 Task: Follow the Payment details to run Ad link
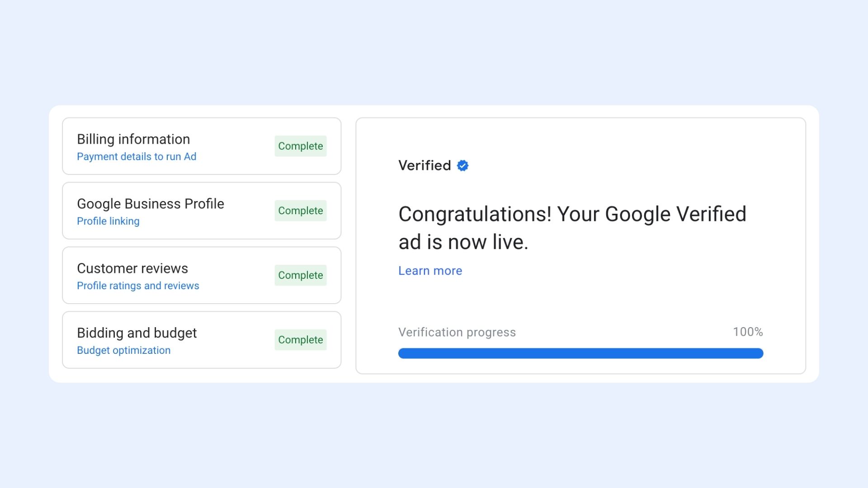137,156
